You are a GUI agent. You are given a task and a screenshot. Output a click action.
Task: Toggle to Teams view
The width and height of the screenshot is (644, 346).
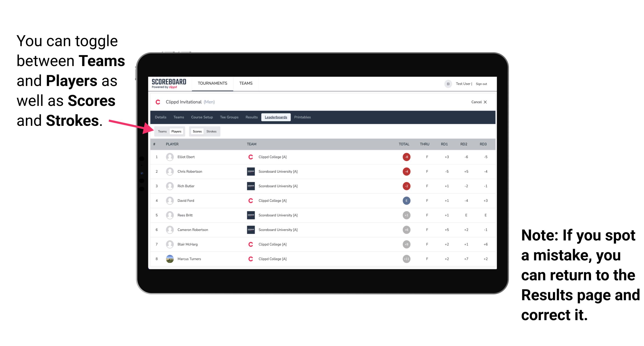pyautogui.click(x=162, y=131)
